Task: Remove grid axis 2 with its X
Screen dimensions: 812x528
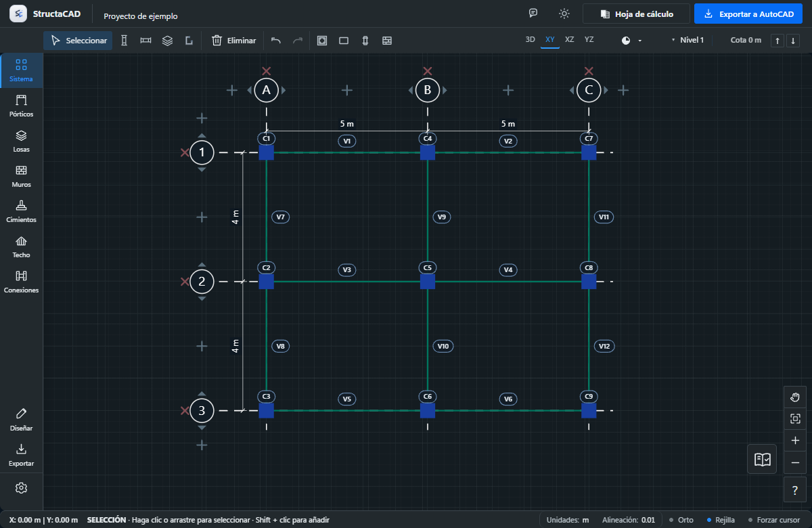Action: (185, 282)
